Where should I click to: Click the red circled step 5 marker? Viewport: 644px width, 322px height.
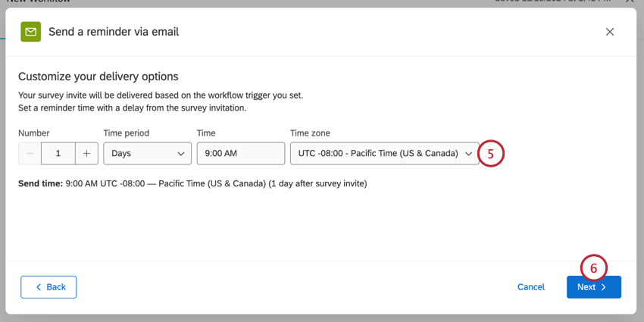[x=491, y=154]
